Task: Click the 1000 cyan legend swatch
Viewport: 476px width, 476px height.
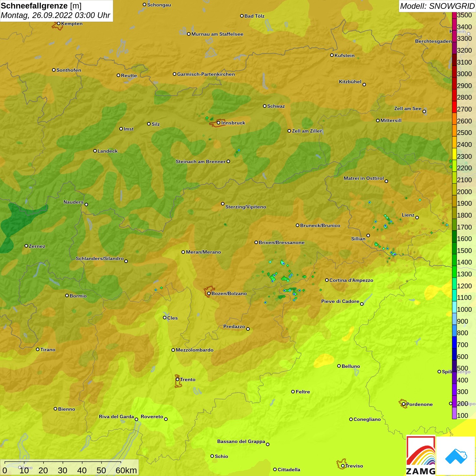Action: tap(454, 307)
